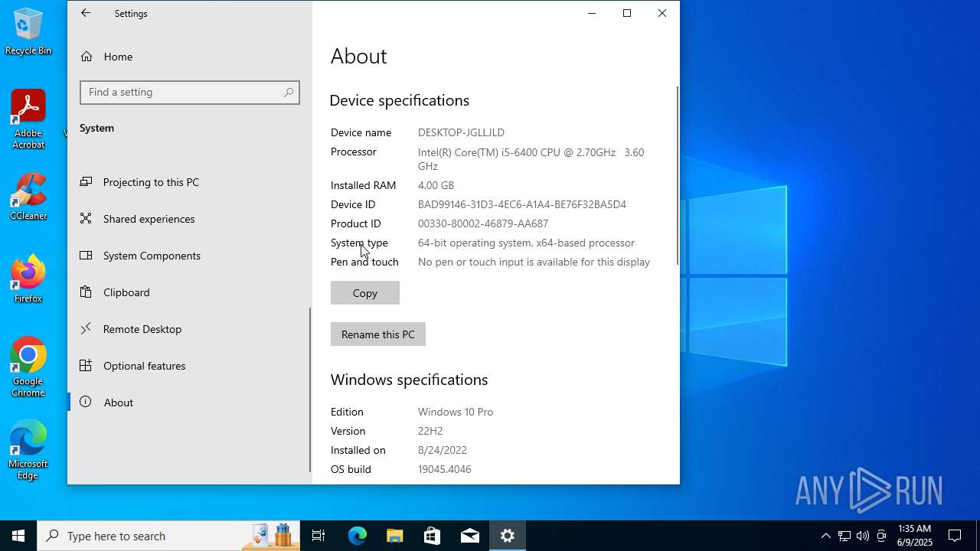Open Clipboard settings
Screen dimensions: 980x551
(190, 292)
